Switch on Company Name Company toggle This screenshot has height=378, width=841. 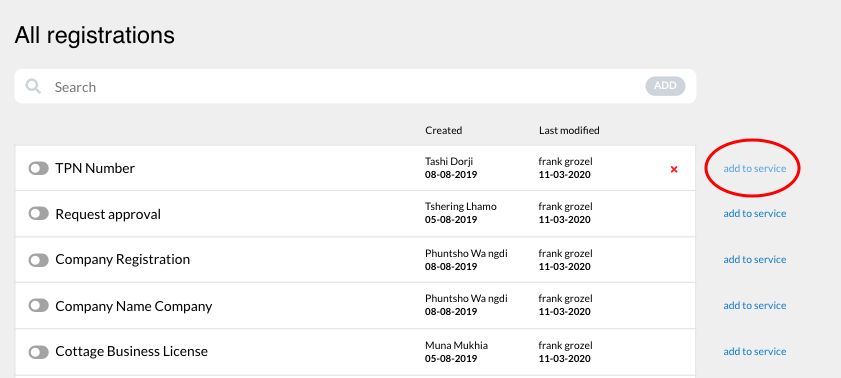[39, 306]
